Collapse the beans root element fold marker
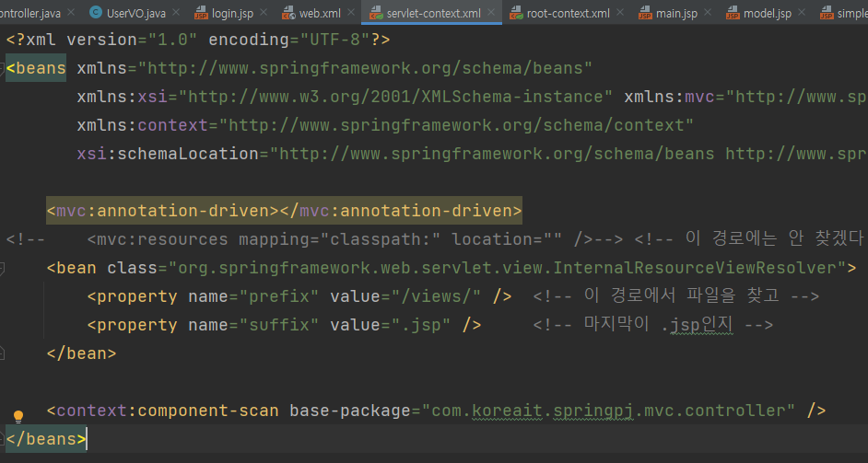Image resolution: width=868 pixels, height=463 pixels. pyautogui.click(x=2, y=69)
